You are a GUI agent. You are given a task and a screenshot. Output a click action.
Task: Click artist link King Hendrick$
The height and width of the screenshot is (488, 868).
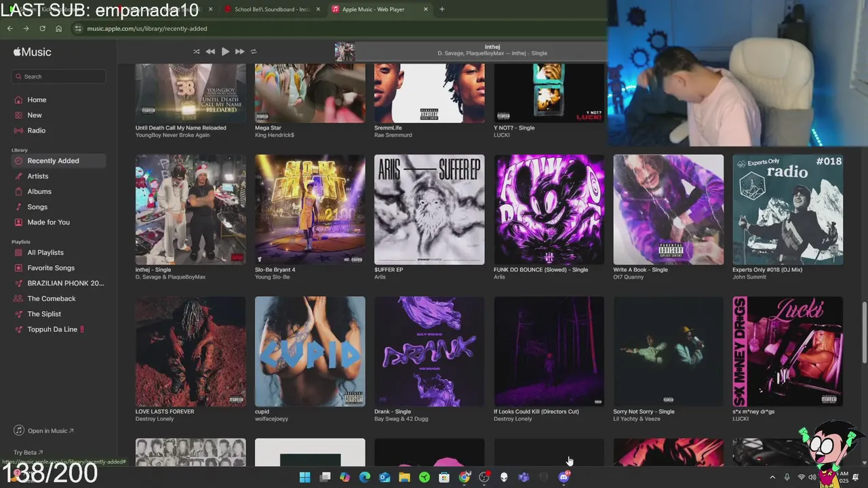pyautogui.click(x=275, y=135)
